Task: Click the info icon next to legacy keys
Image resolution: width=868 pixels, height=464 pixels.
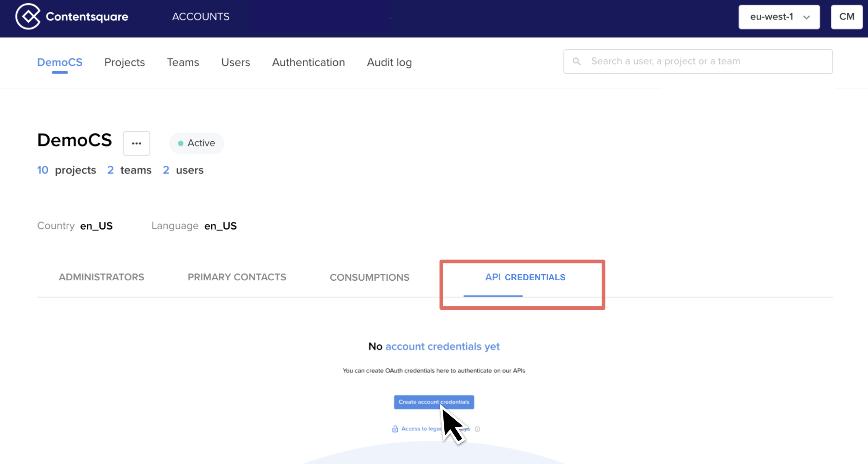Action: [477, 429]
